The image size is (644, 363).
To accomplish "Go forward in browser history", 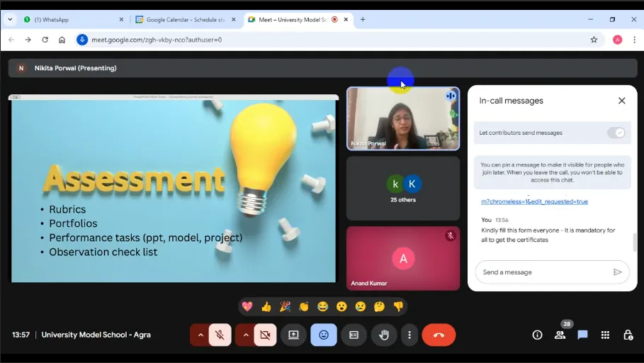I will tap(28, 40).
